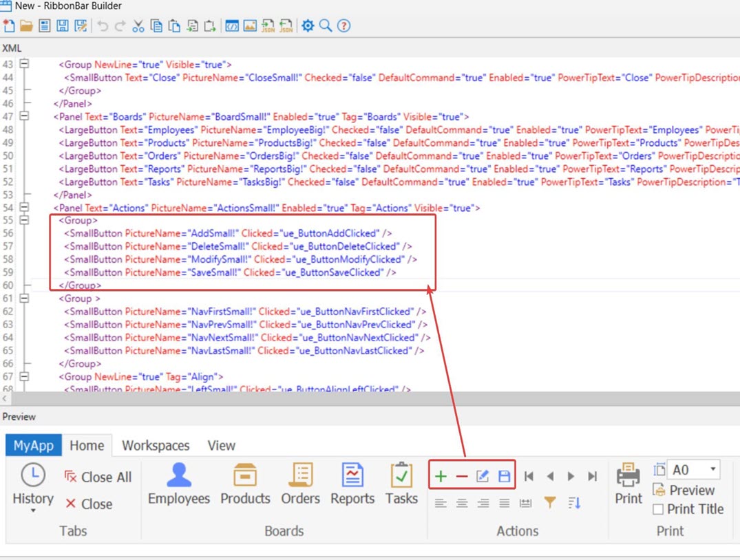The image size is (740, 560).
Task: Click the Close All button
Action: [x=98, y=477]
